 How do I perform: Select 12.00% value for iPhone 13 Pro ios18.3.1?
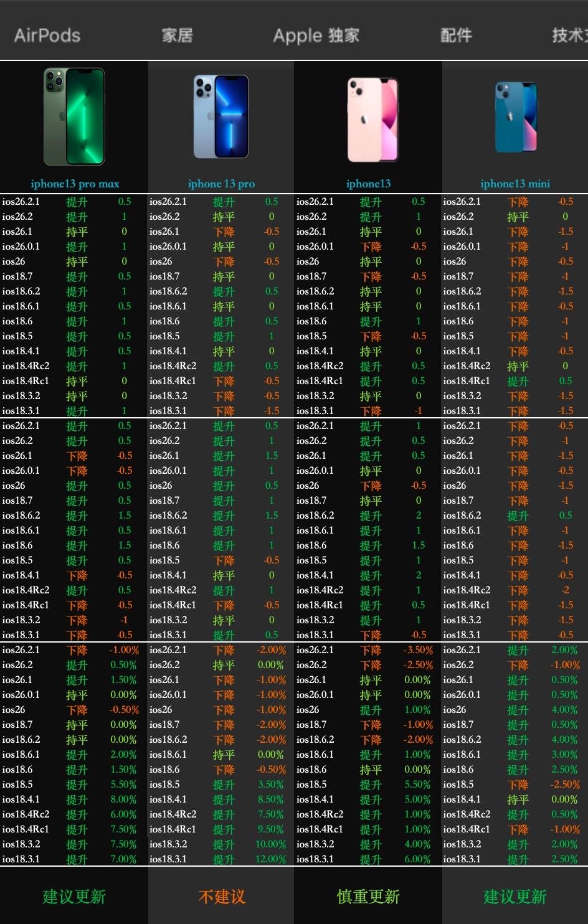click(x=271, y=859)
